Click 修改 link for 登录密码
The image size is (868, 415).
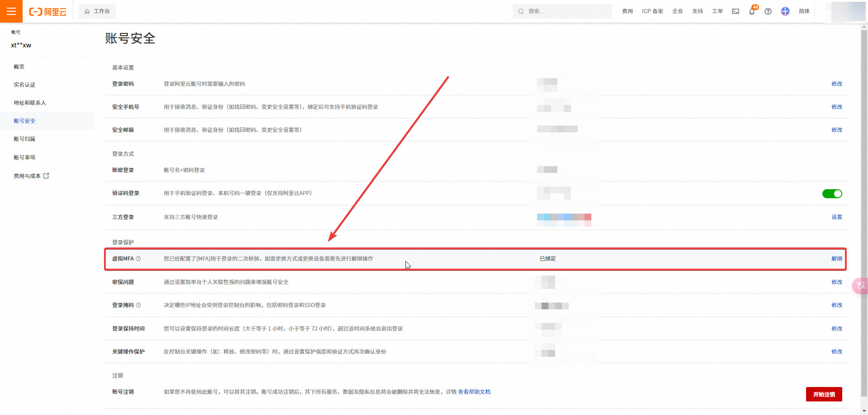click(x=836, y=84)
